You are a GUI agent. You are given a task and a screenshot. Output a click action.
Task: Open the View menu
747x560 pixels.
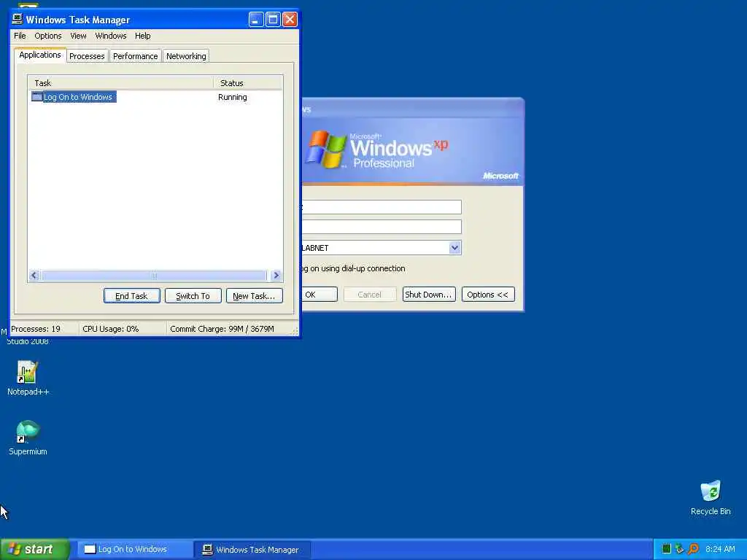pyautogui.click(x=78, y=36)
